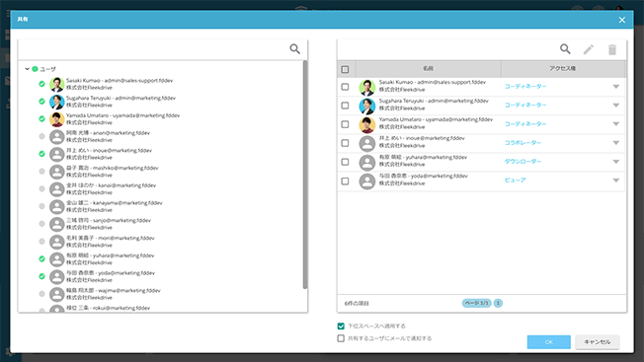Viewport: 644px width, 362px height.
Task: Check the inoue@marketing.fddev row checkbox in the table
Action: (x=345, y=143)
